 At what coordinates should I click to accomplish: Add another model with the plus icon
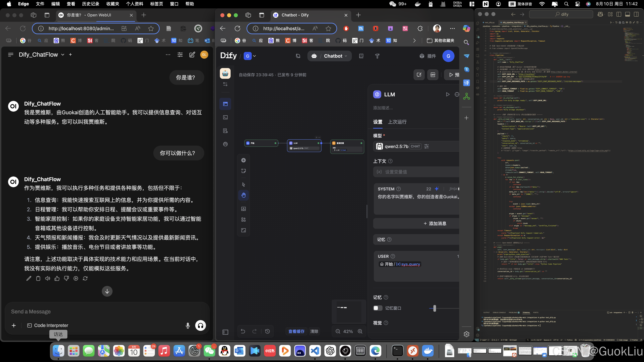pyautogui.click(x=70, y=54)
